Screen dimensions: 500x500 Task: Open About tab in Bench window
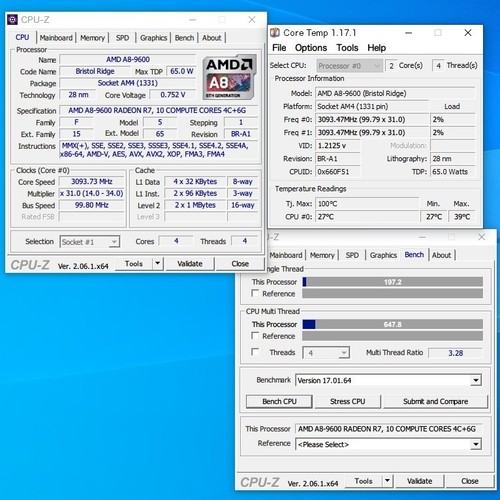(441, 255)
